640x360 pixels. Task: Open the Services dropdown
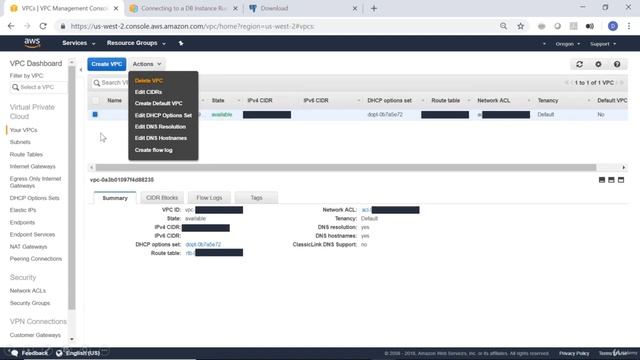click(x=78, y=43)
